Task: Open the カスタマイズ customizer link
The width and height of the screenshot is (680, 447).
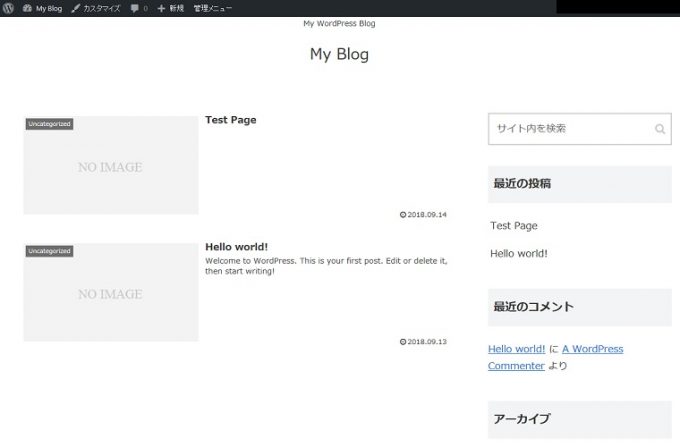Action: click(96, 8)
